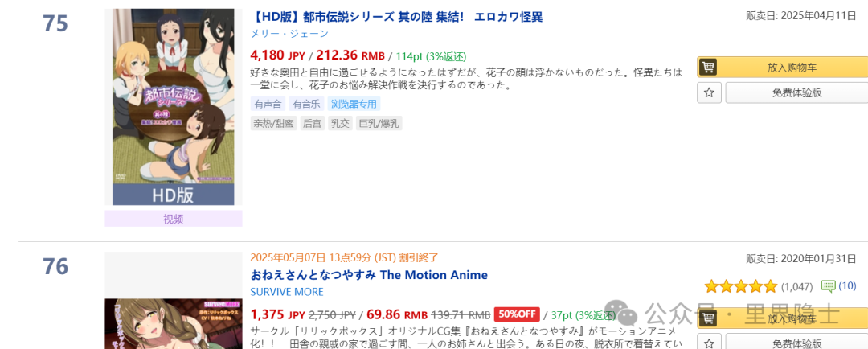Screen dimensions: 868x349
Task: Select the 浏览器专用 tag
Action: 354,104
